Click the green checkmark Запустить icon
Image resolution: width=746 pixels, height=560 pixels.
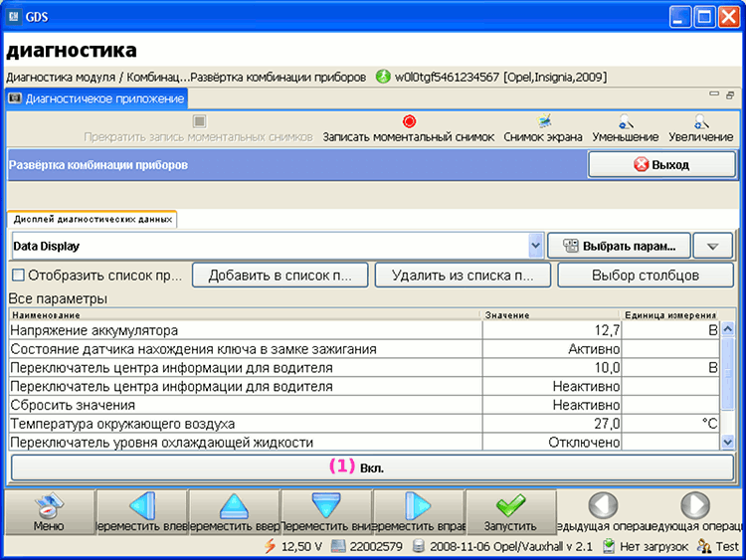(510, 505)
